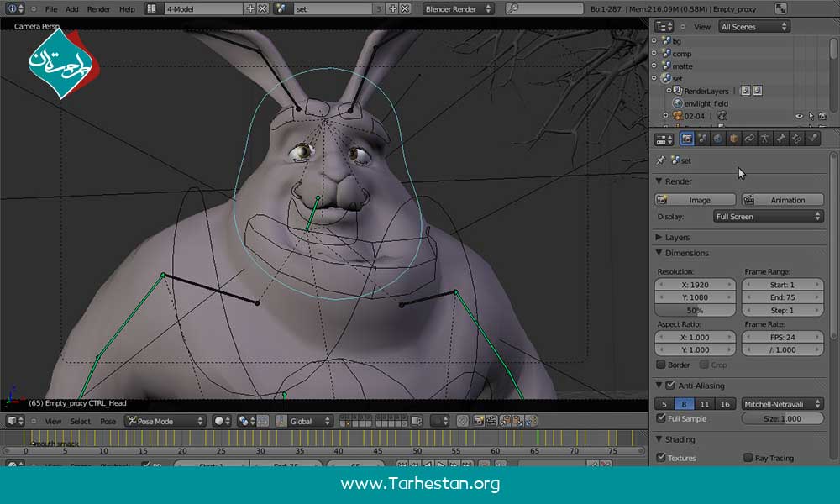840x504 pixels.
Task: Toggle the Textures shading checkbox
Action: 661,458
